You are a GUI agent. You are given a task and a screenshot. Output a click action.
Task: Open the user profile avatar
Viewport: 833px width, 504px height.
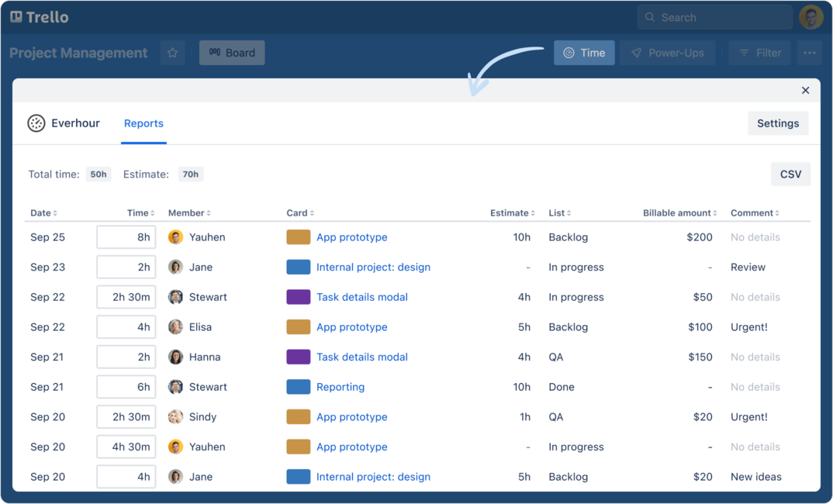coord(811,18)
